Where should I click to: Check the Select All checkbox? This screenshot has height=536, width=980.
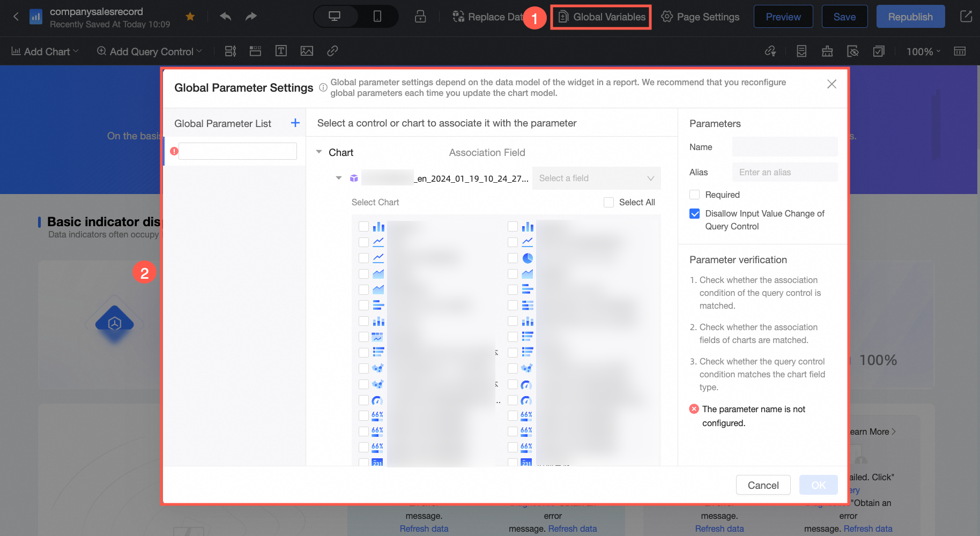[608, 202]
